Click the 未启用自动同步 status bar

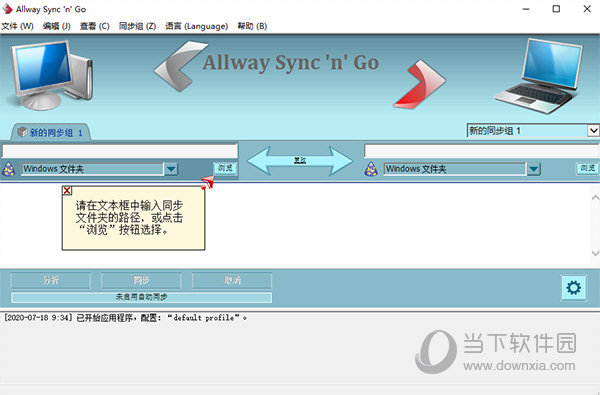pos(141,297)
